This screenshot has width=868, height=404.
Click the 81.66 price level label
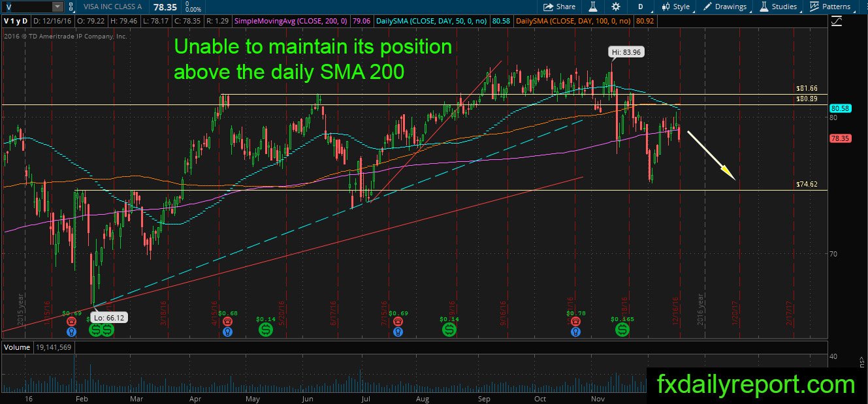coord(807,88)
